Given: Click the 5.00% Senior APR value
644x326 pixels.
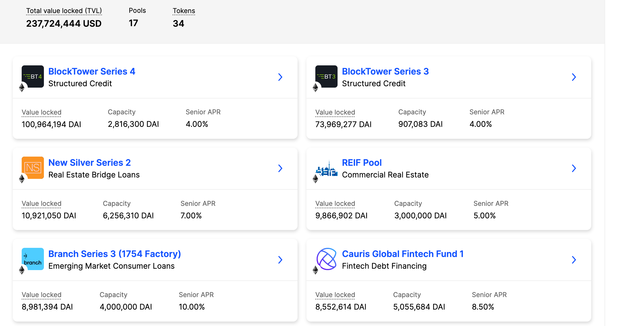Looking at the screenshot, I should [x=485, y=216].
